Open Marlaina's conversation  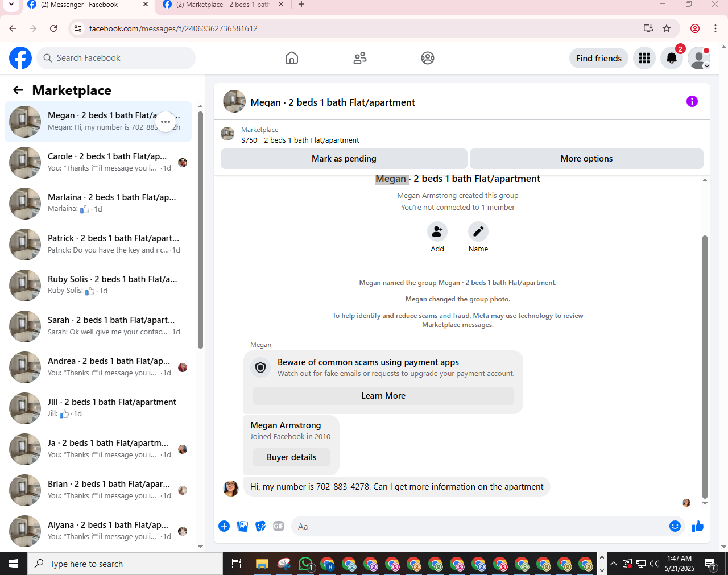(98, 204)
